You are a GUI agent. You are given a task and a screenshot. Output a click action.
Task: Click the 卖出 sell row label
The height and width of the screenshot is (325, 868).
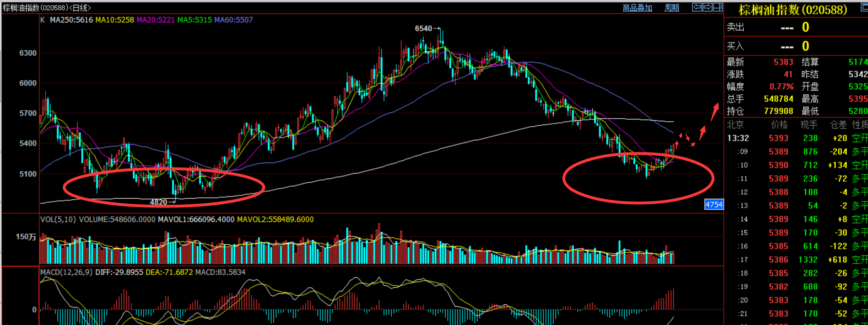click(x=735, y=27)
